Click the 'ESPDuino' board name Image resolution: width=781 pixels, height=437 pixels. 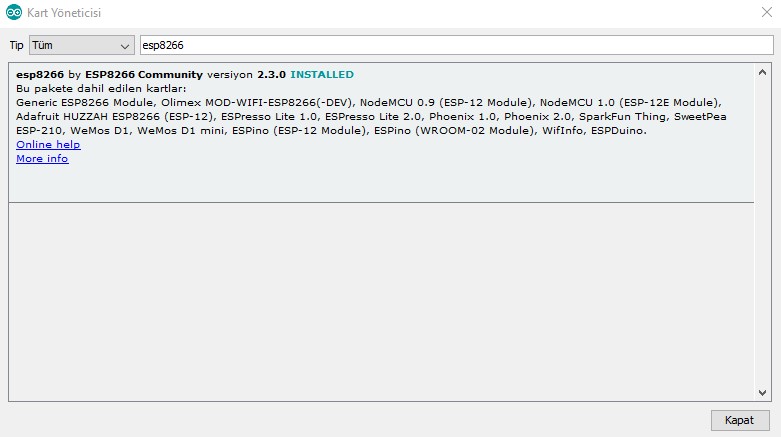click(617, 131)
